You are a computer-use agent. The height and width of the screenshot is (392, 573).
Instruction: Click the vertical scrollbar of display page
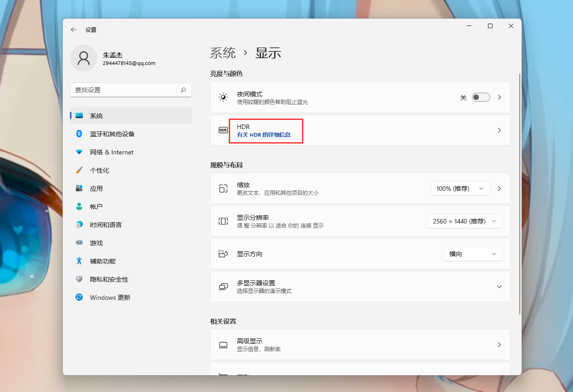coord(520,194)
